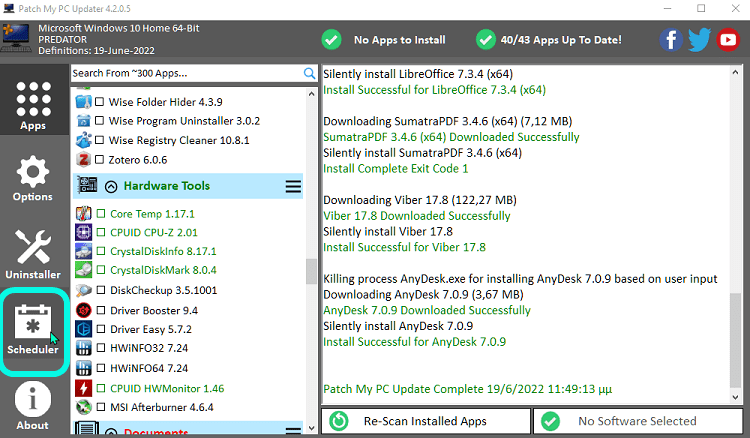This screenshot has width=750, height=438.
Task: Click the CPUID CPU-Z app icon
Action: (x=83, y=232)
